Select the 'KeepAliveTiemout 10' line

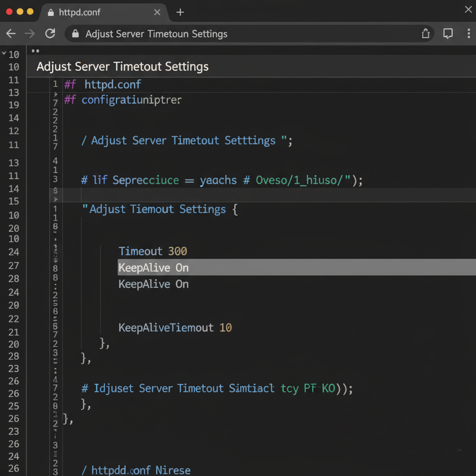pyautogui.click(x=175, y=328)
